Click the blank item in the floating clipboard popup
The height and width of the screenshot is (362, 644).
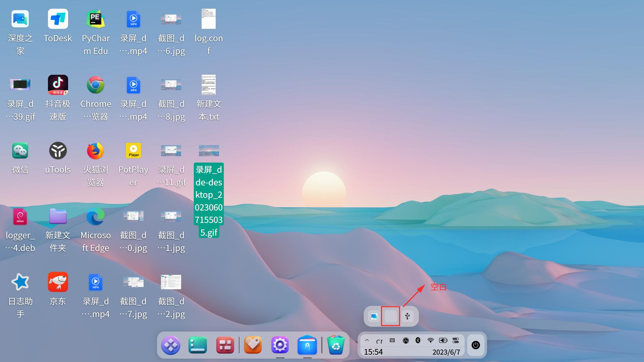coord(390,316)
